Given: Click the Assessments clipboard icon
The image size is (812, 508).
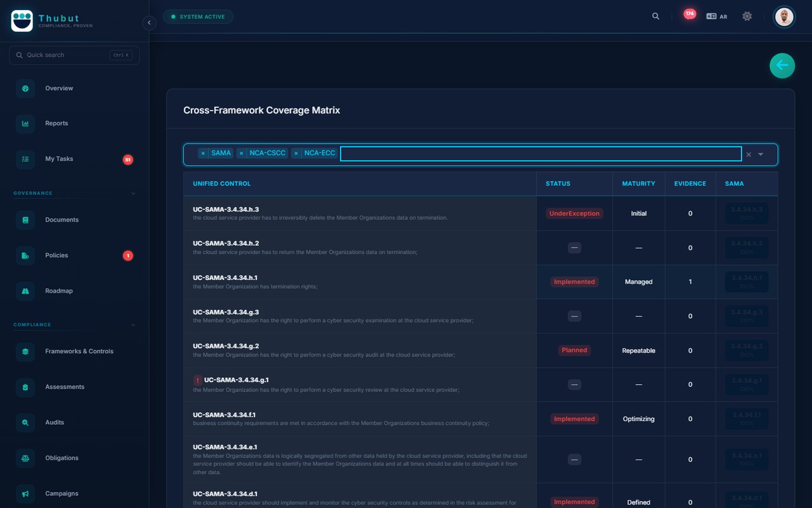Looking at the screenshot, I should 25,387.
